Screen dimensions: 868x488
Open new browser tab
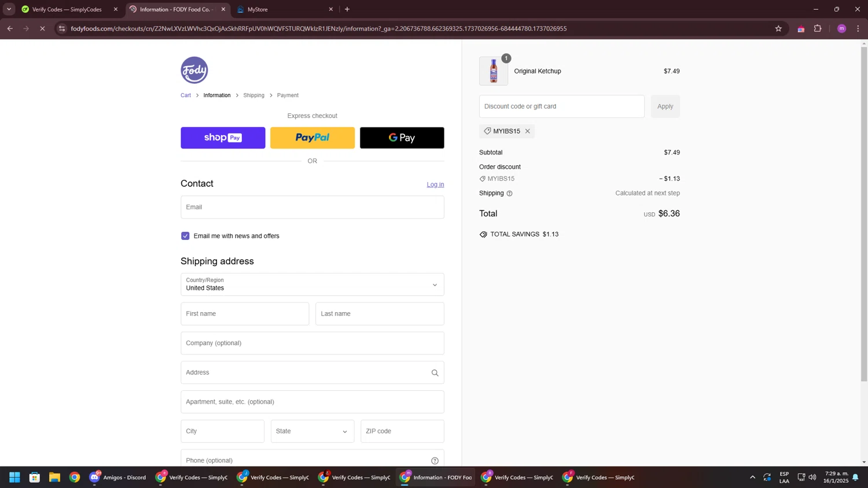pyautogui.click(x=347, y=9)
